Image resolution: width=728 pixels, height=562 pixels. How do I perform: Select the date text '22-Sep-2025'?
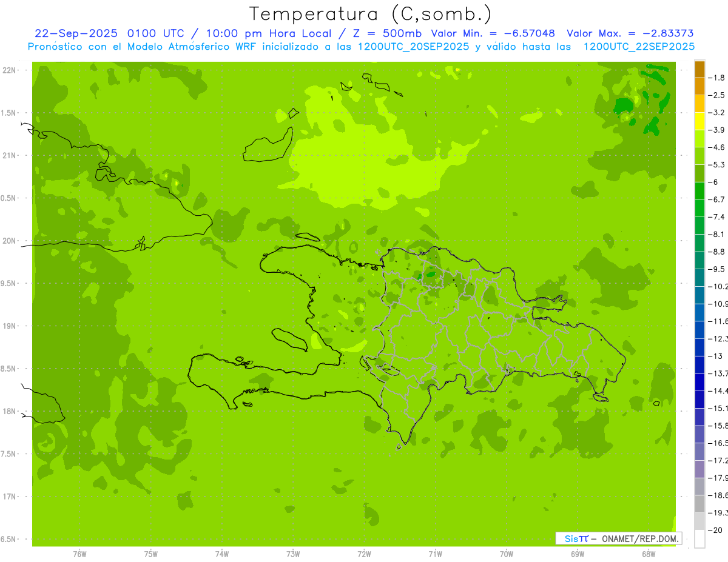coord(77,33)
